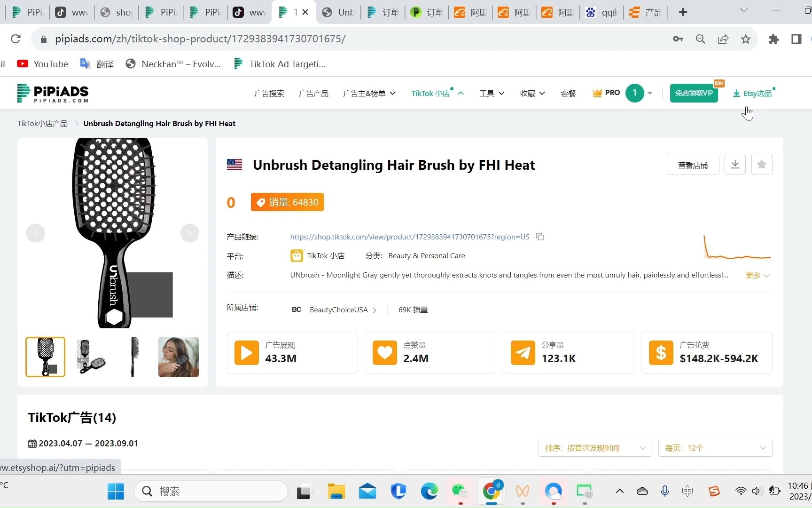The image size is (812, 508).
Task: Open the Mail app in taskbar
Action: pyautogui.click(x=367, y=492)
